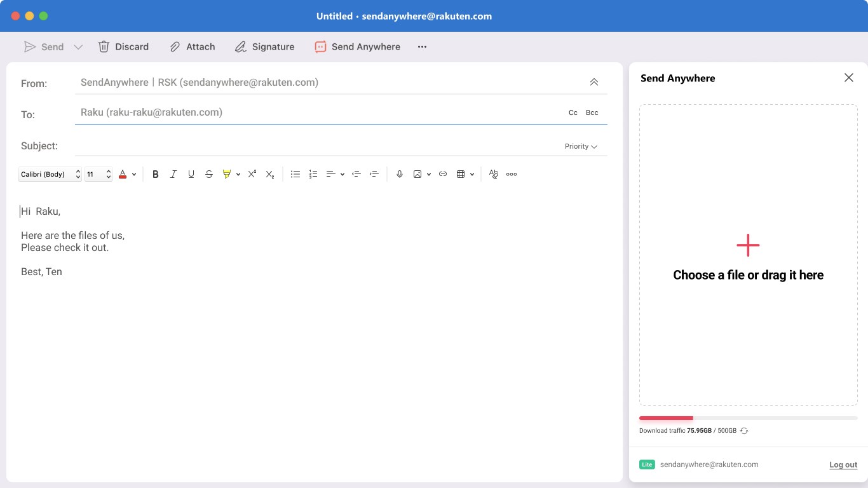Open more formatting options ellipsis
The image size is (868, 488).
(x=512, y=174)
